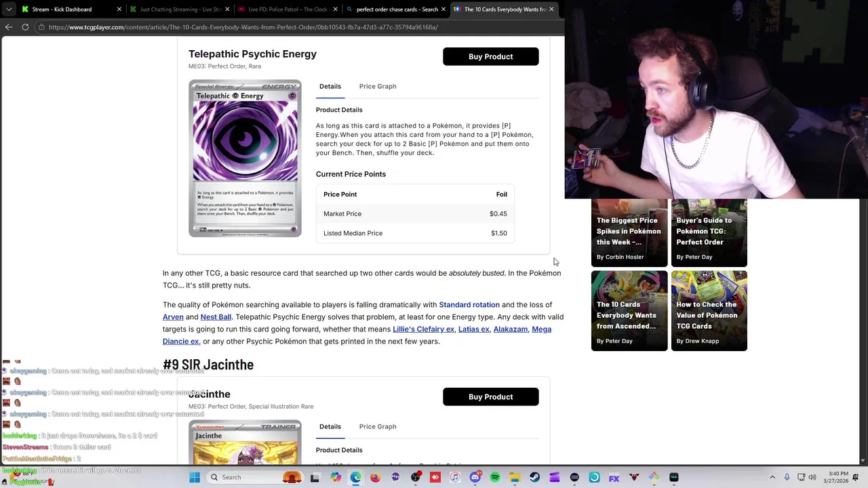Buy the Telepathic Psychic Energy product
Screen dimensions: 868x488
point(490,56)
